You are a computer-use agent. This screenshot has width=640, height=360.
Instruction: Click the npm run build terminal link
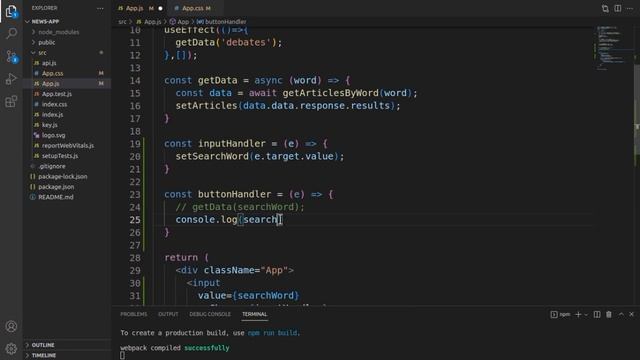coord(272,333)
